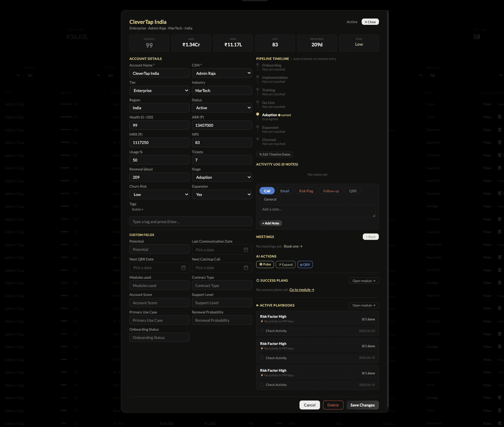
Task: Select the Email note type chip
Action: 285,191
